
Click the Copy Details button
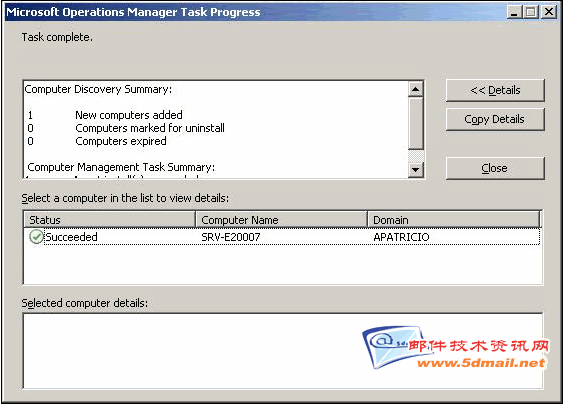pos(495,119)
